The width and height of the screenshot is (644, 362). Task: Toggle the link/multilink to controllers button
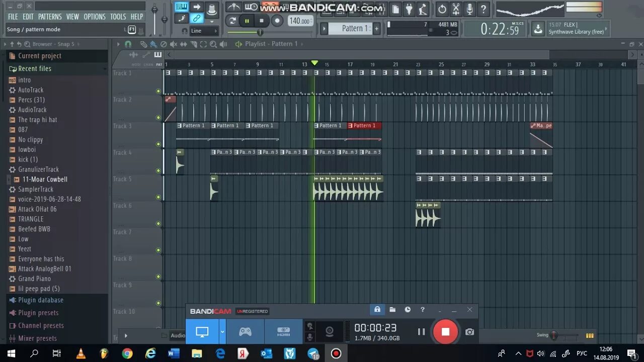point(197,19)
